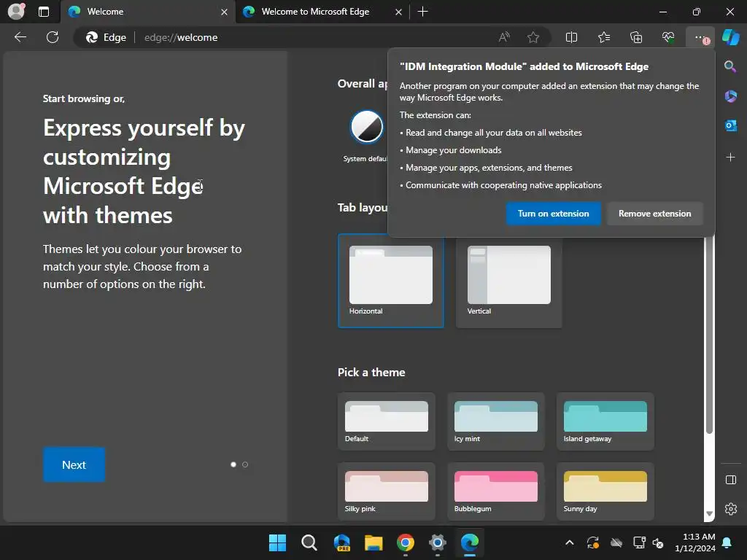Refresh the welcome page
Viewport: 747px width, 560px height.
53,37
